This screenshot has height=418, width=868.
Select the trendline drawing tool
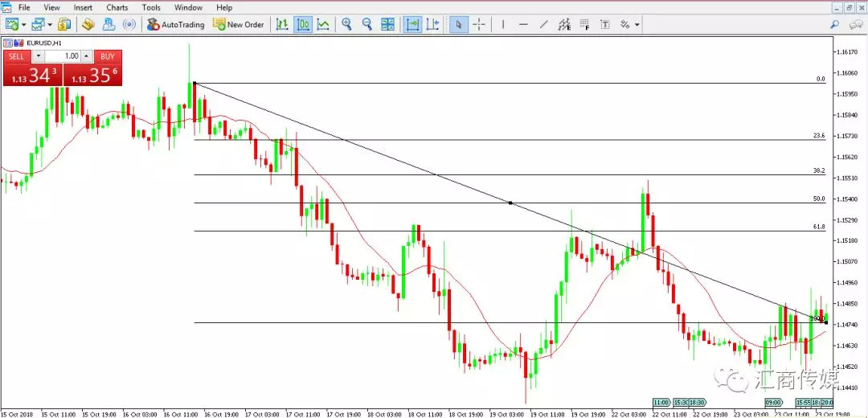543,24
